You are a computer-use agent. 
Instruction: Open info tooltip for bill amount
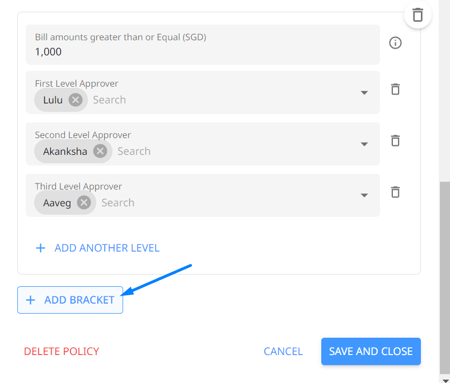click(x=395, y=43)
